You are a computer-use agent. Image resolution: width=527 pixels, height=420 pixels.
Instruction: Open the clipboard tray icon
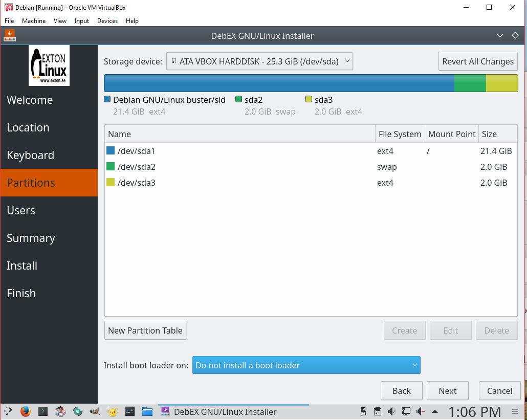point(378,411)
